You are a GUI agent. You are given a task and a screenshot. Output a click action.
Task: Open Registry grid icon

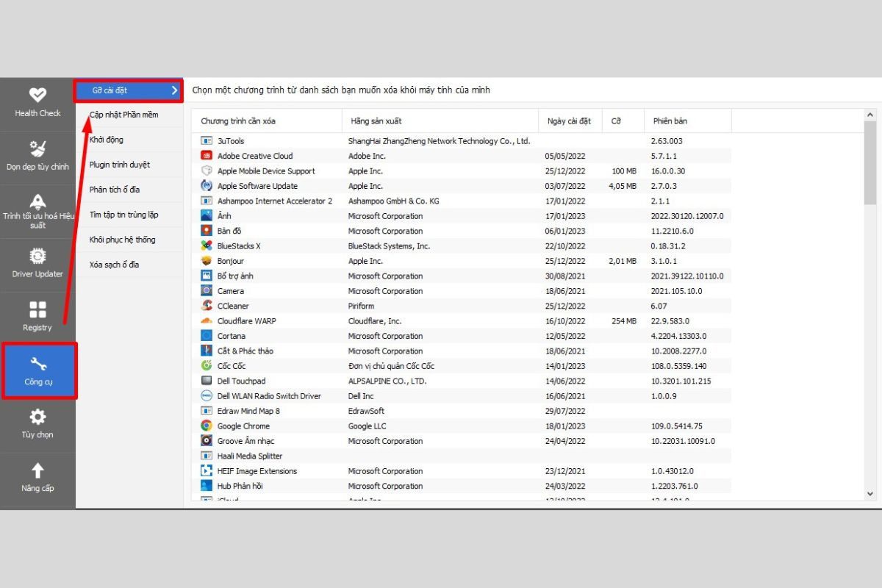tap(37, 309)
